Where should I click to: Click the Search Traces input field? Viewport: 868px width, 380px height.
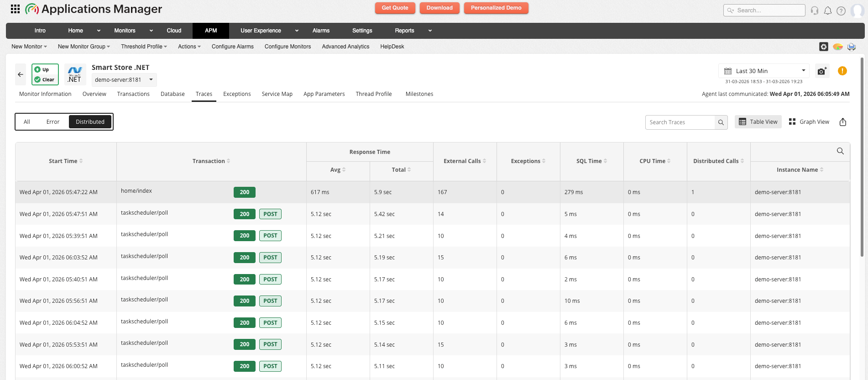[680, 122]
